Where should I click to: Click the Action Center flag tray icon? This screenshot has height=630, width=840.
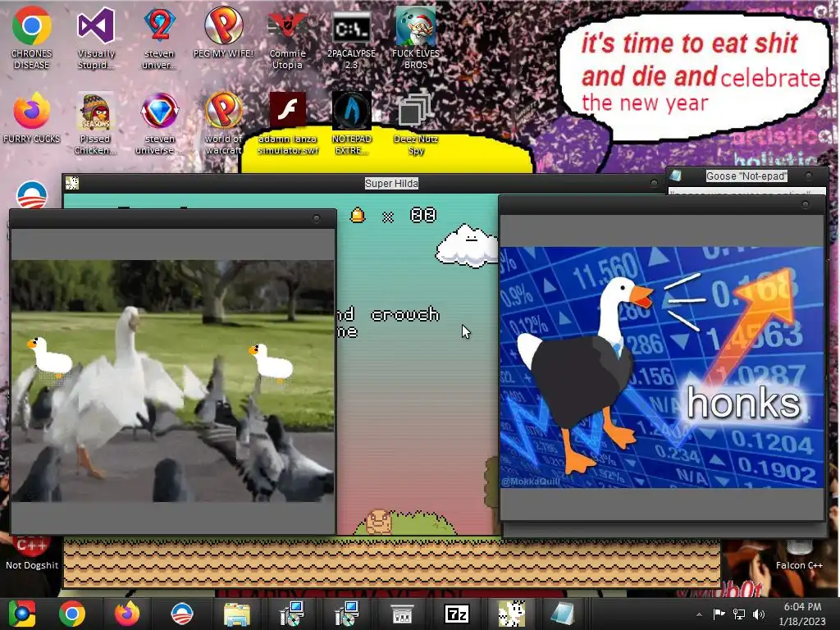point(719,614)
